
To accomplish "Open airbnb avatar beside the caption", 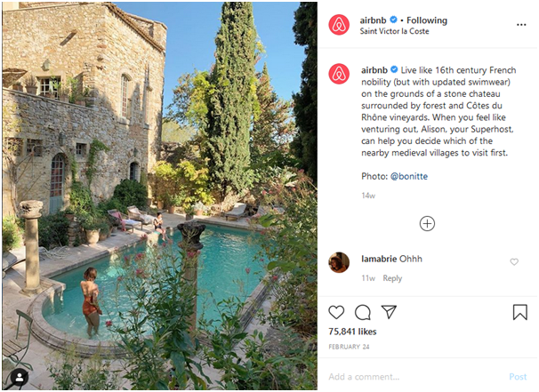I will point(339,74).
